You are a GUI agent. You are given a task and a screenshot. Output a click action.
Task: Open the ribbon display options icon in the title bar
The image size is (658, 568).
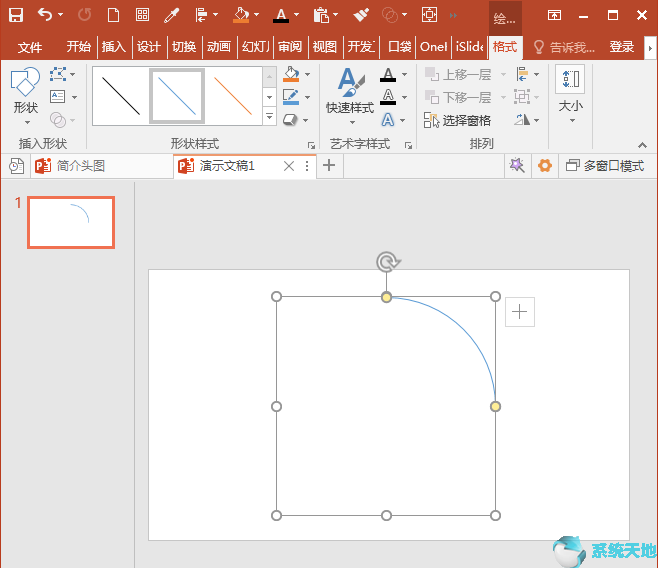[x=554, y=16]
